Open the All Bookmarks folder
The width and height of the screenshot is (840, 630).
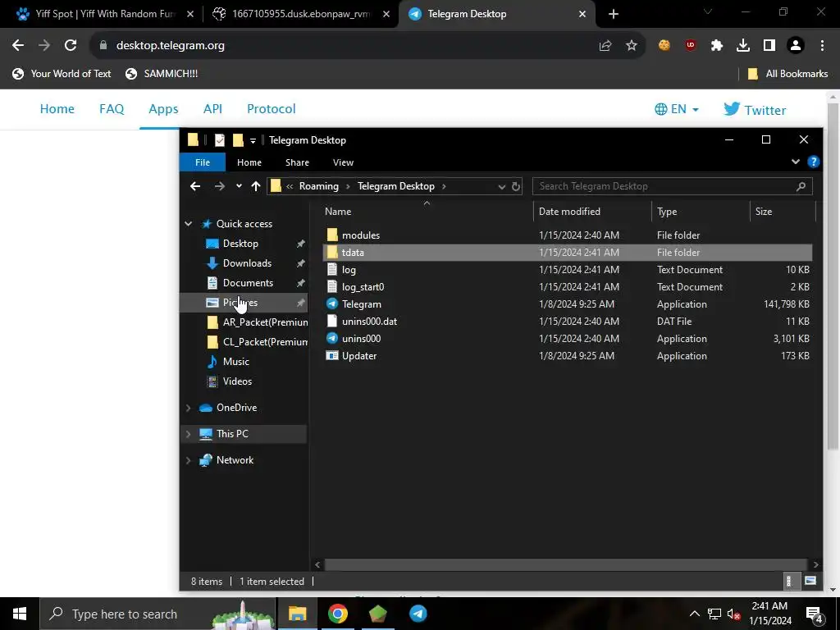pyautogui.click(x=787, y=74)
